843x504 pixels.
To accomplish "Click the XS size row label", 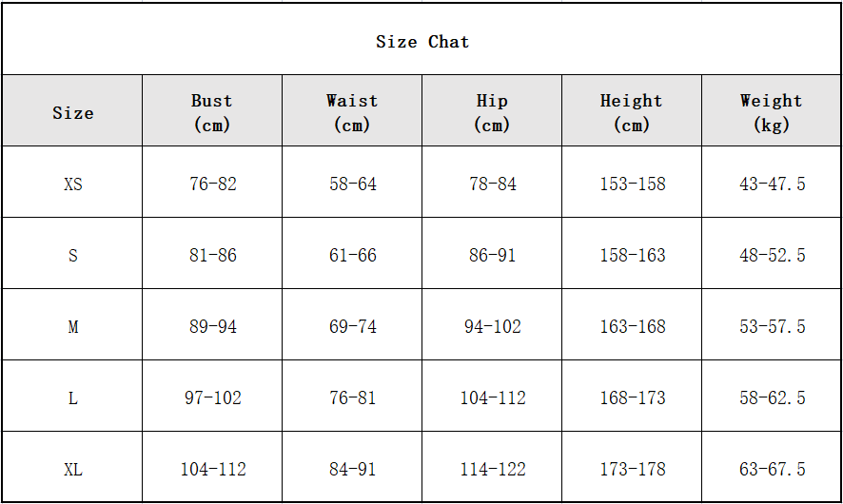I will click(73, 184).
